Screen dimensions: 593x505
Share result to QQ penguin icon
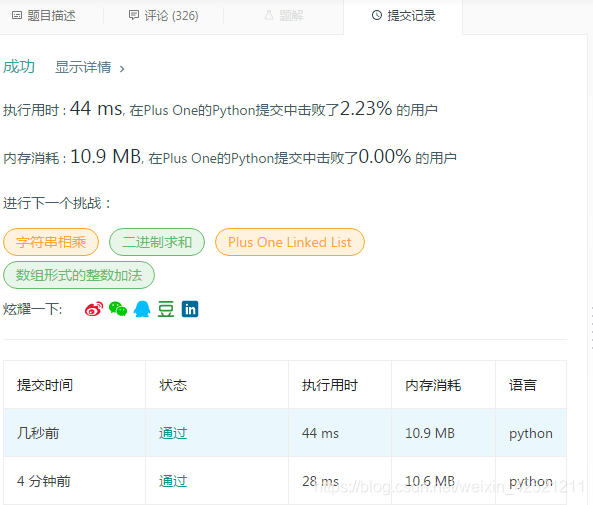coord(142,309)
